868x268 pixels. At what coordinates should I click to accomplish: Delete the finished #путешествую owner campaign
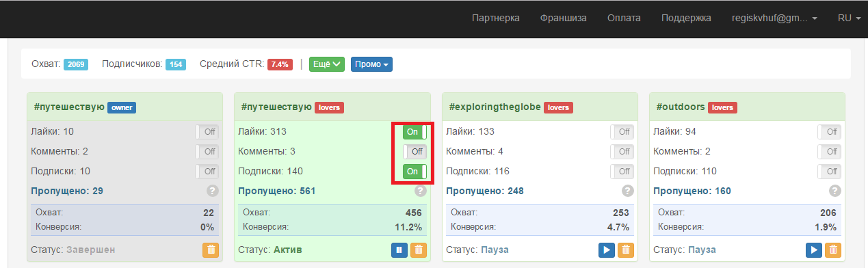pyautogui.click(x=211, y=250)
